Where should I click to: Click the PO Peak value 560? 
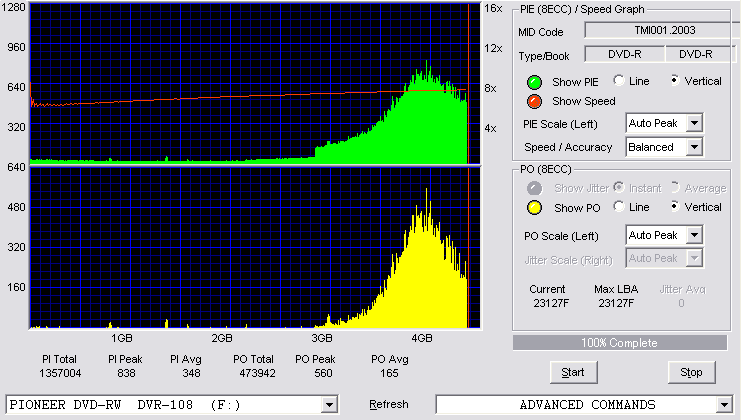click(323, 374)
